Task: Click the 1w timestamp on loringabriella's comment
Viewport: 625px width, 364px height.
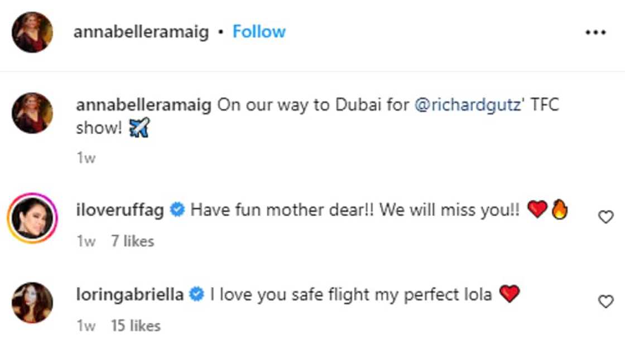Action: (x=86, y=326)
